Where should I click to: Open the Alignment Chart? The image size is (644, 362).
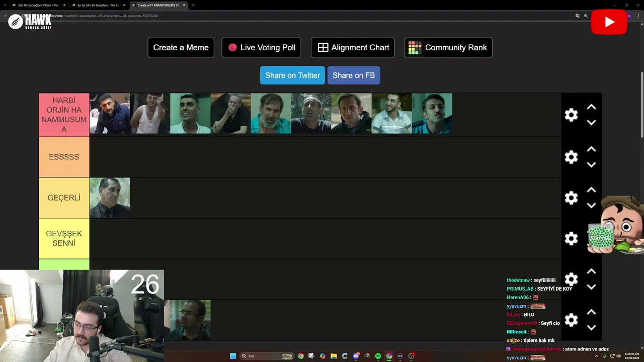coord(353,47)
